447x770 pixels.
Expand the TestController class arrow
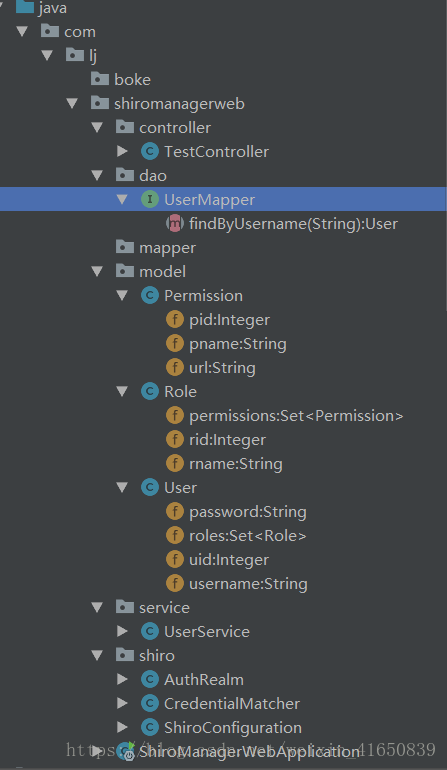tap(122, 151)
